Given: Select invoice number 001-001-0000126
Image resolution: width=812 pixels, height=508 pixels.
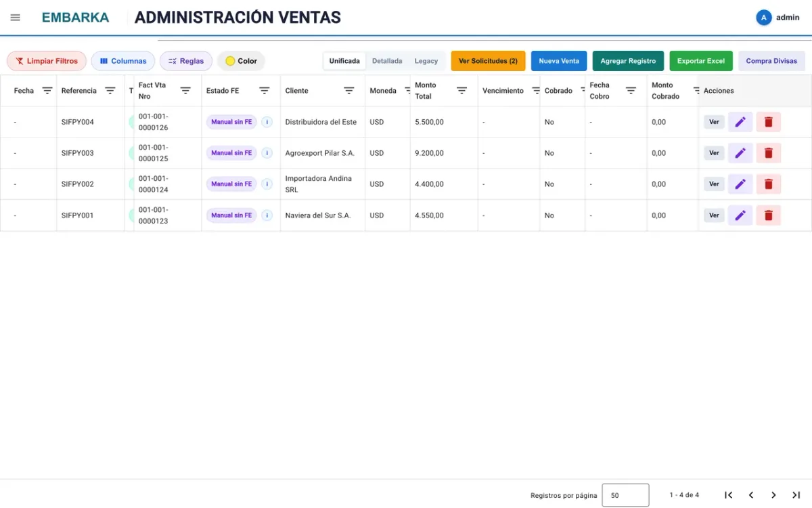Looking at the screenshot, I should pyautogui.click(x=154, y=122).
